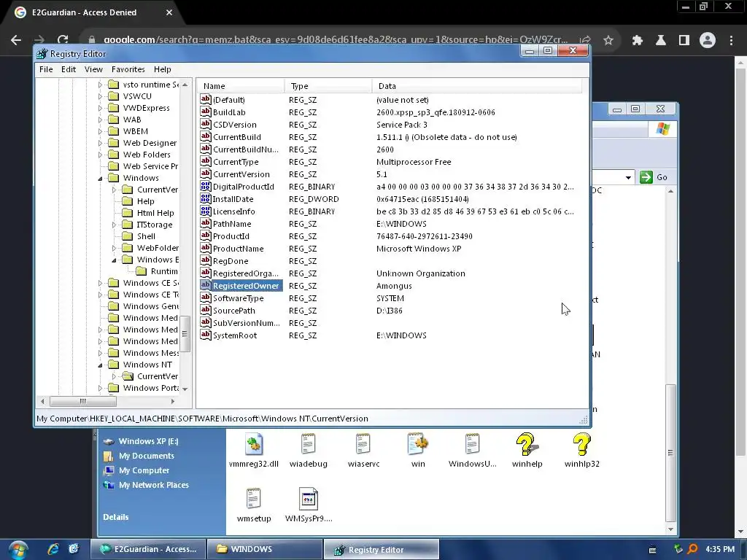Screen dimensions: 747x560
Task: Open the win settings file icon
Action: tap(418, 444)
